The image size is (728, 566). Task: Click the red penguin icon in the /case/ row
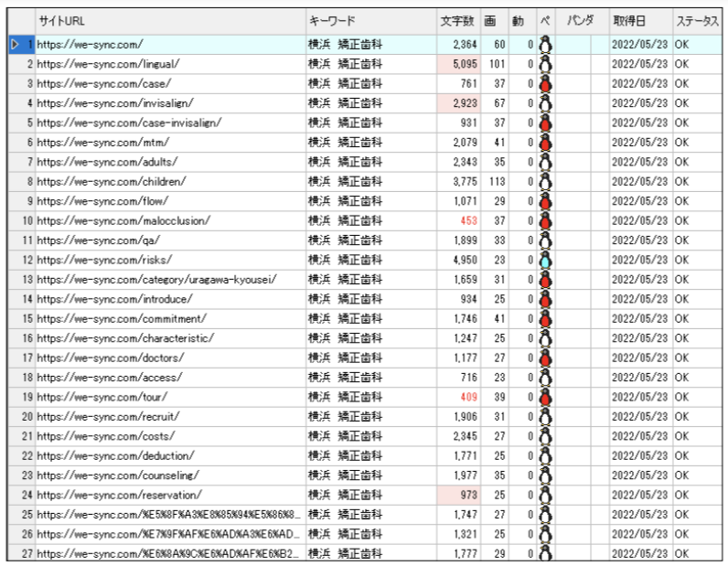pos(546,84)
